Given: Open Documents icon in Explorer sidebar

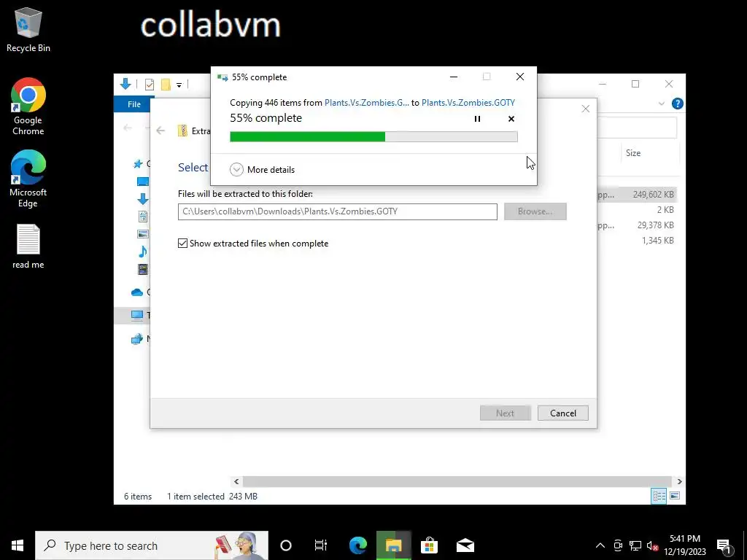Looking at the screenshot, I should 142,216.
